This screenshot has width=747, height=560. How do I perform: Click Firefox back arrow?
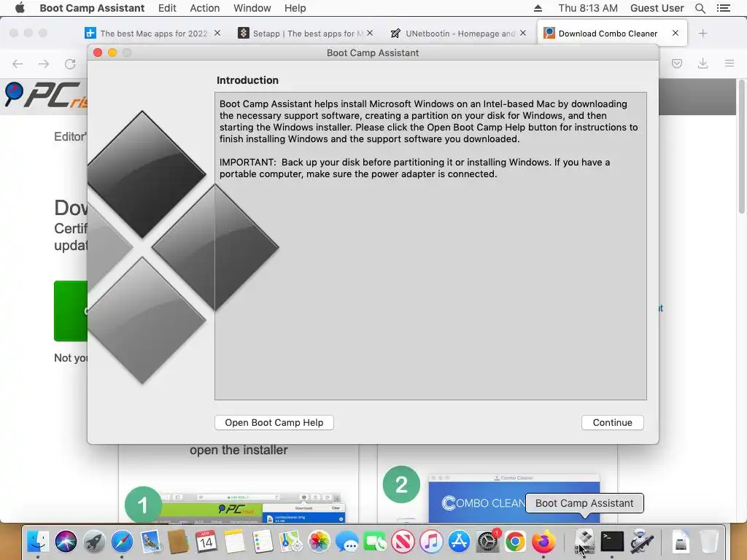tap(18, 64)
